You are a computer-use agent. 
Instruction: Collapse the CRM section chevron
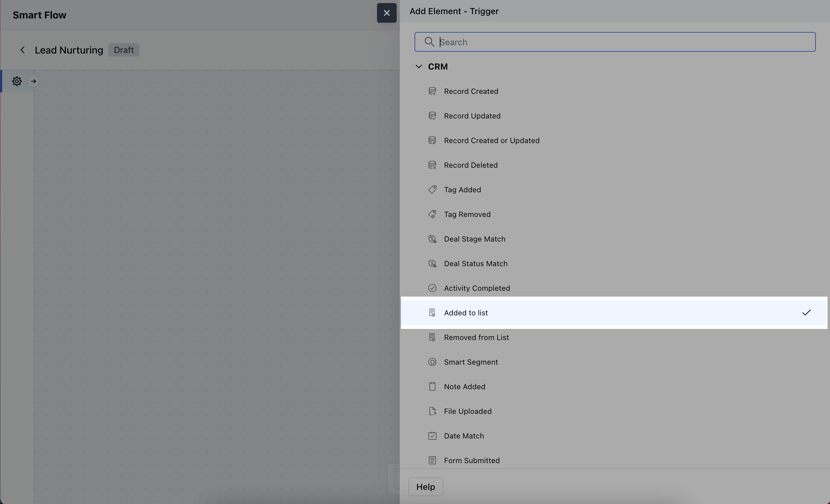pyautogui.click(x=419, y=66)
